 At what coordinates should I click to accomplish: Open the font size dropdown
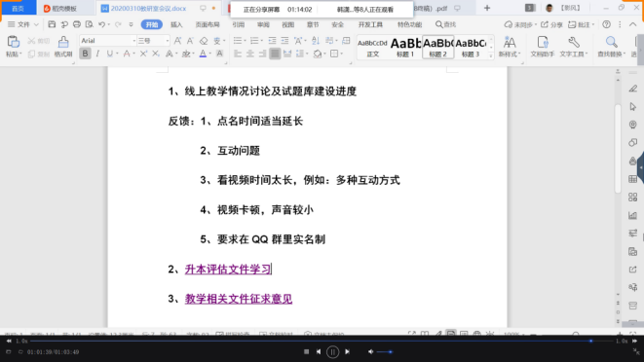pyautogui.click(x=153, y=41)
